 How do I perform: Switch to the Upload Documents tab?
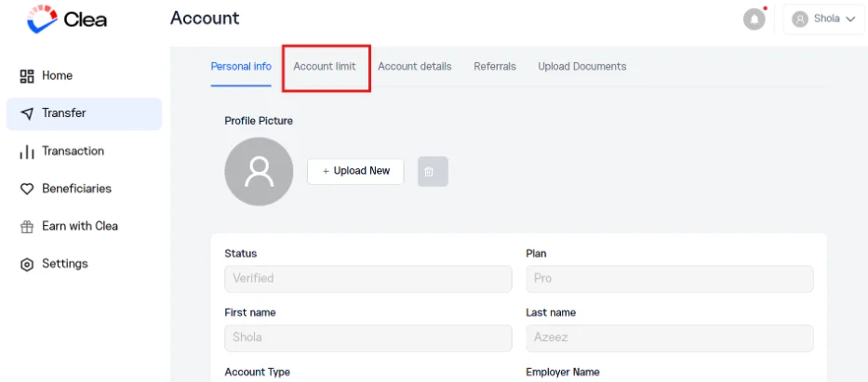tap(581, 67)
